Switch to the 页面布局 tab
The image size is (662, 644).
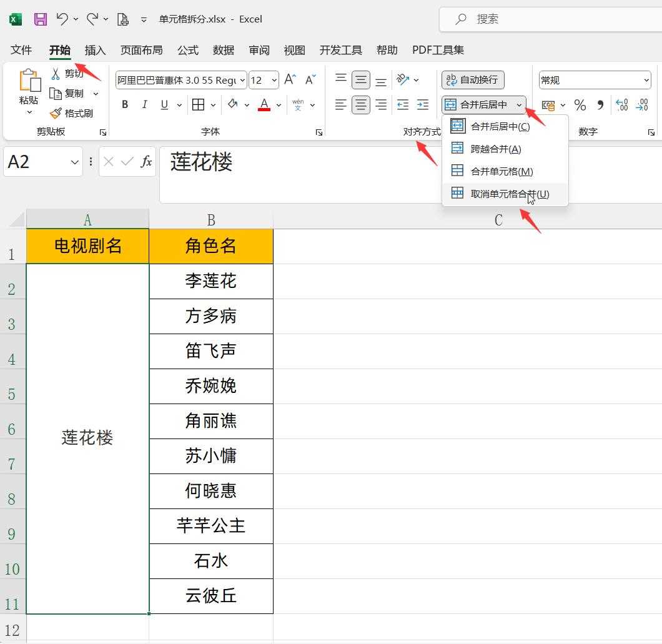pos(141,50)
